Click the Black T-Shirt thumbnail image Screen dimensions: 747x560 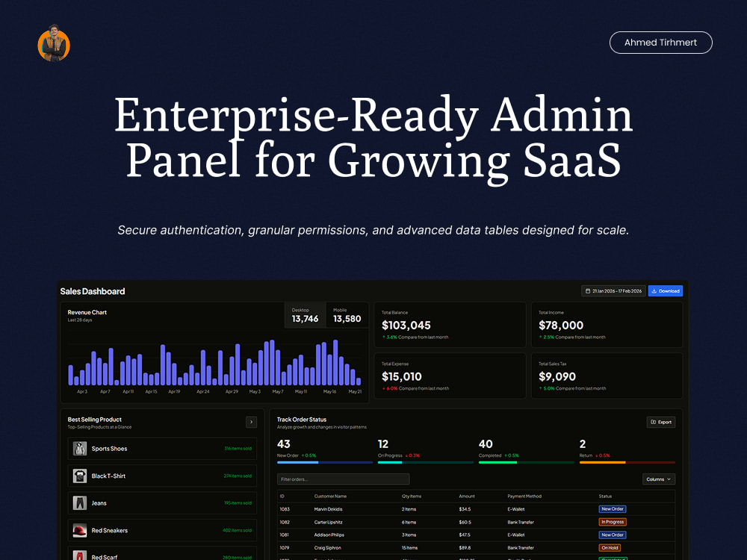[x=80, y=476]
